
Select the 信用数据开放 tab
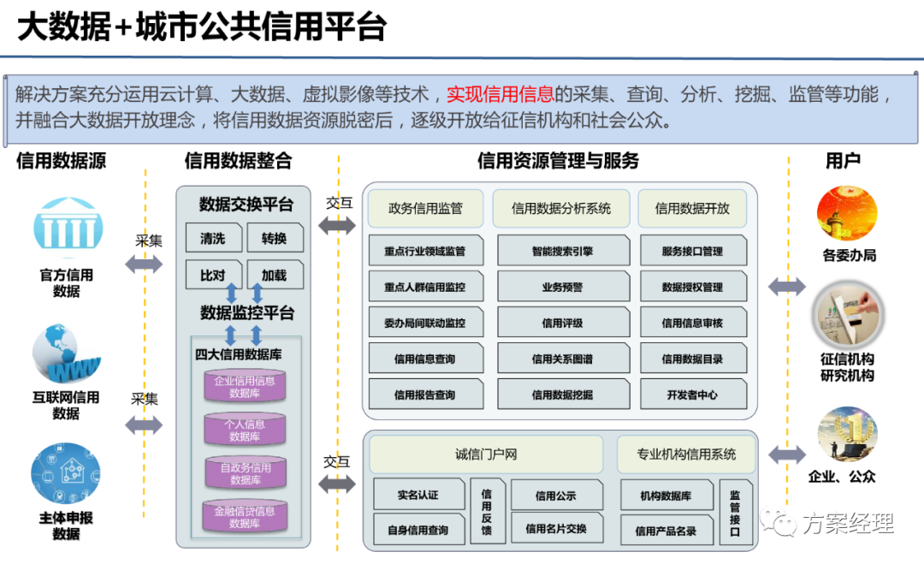691,208
